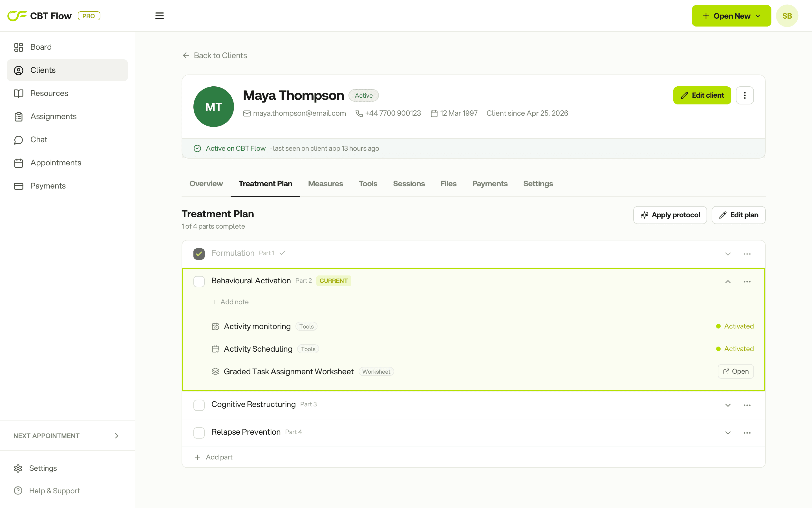Click Add part at the bottom
812x508 pixels.
[x=213, y=457]
